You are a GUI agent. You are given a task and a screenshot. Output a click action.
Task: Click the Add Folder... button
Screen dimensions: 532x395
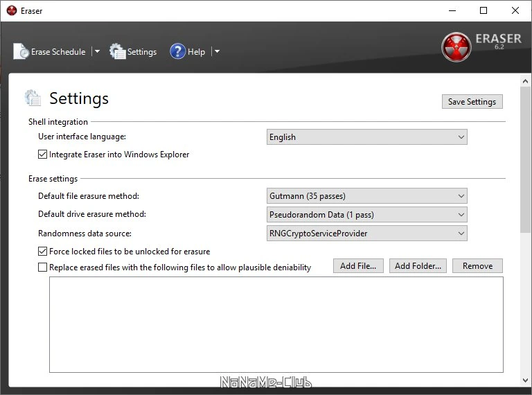pyautogui.click(x=418, y=266)
